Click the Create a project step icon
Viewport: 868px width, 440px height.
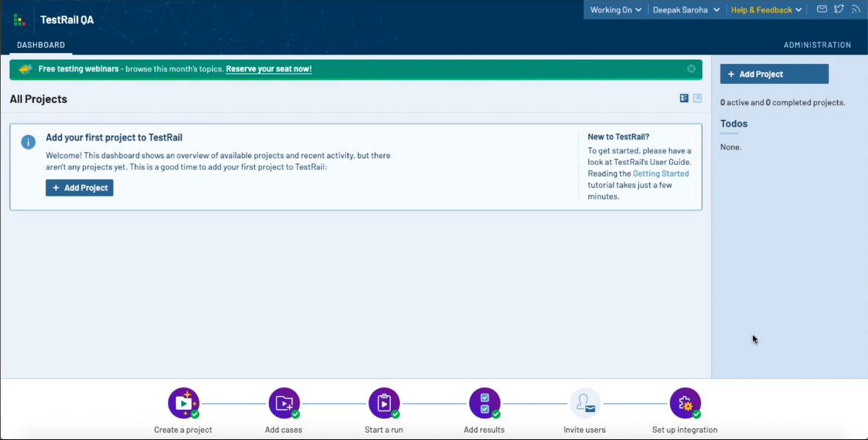(183, 403)
